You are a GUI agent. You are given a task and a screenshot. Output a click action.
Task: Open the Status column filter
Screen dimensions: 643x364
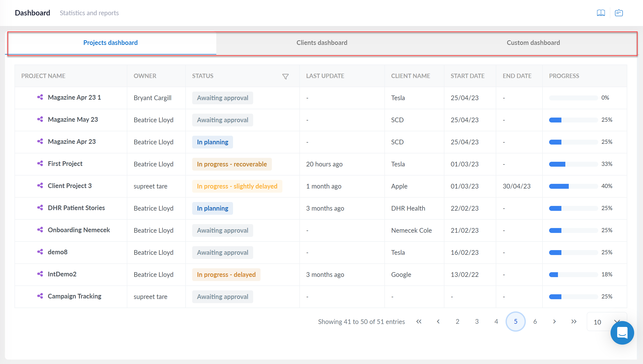[285, 76]
